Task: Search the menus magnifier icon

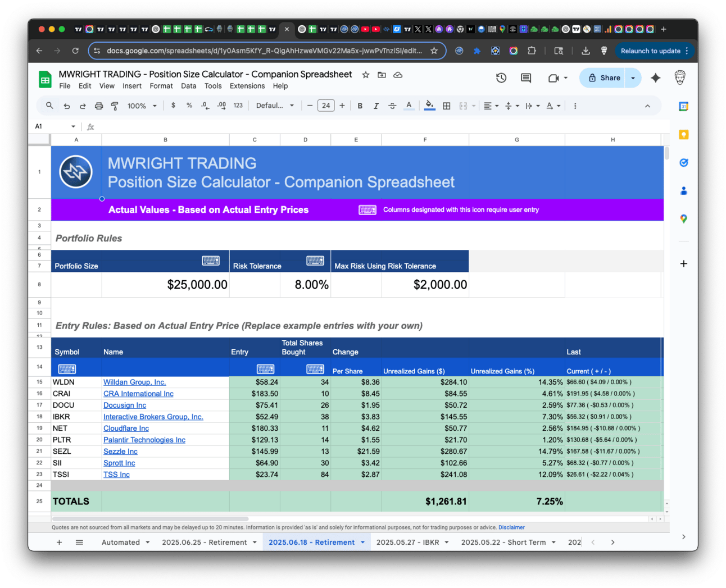Action: point(49,106)
